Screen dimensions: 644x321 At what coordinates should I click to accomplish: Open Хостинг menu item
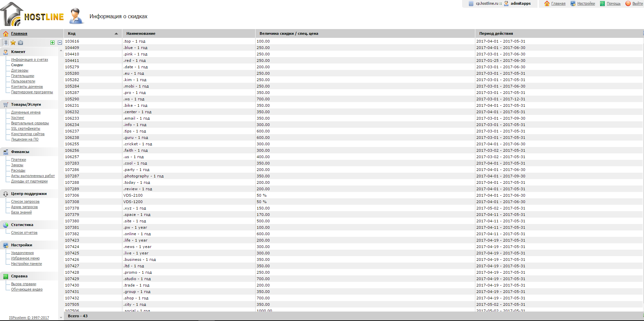(18, 118)
